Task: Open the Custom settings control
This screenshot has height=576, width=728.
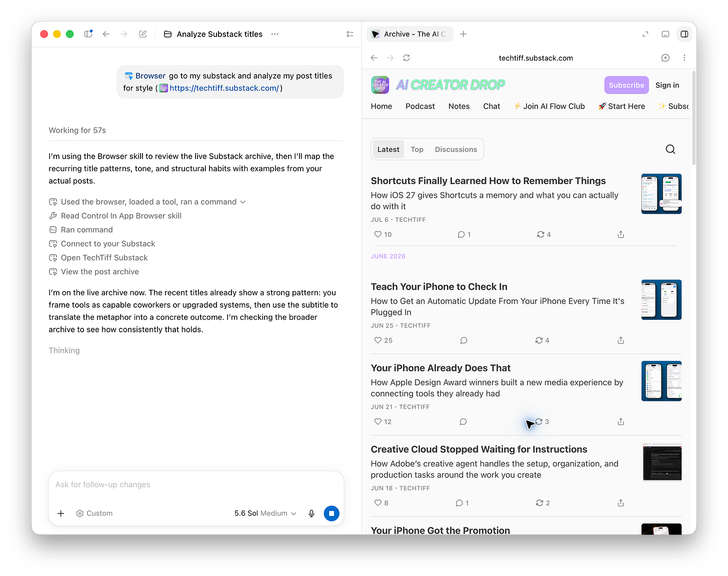Action: point(94,513)
